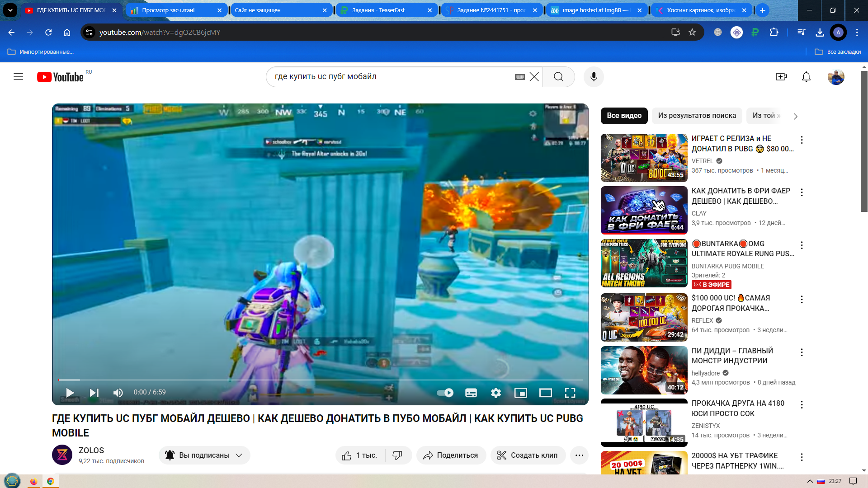
Task: Toggle theater mode in the player
Action: (546, 393)
